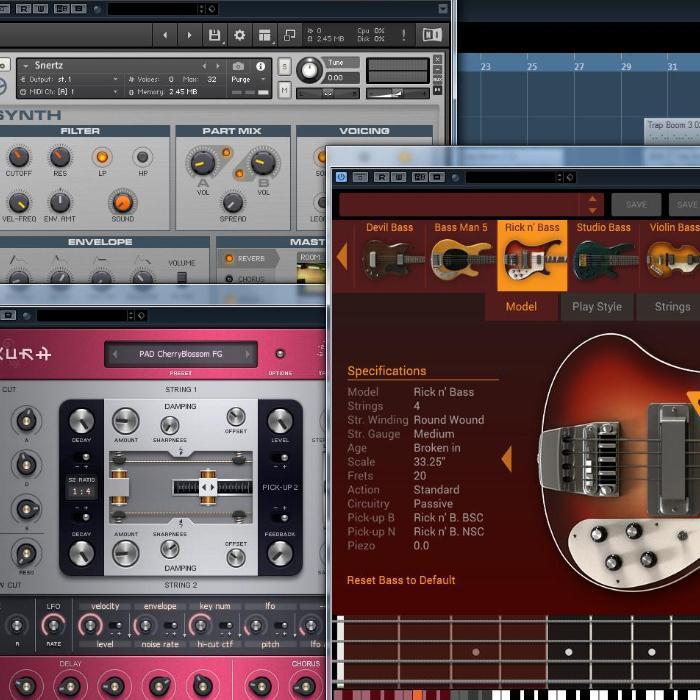Adjust the Kontakt Tune knob
Image resolution: width=700 pixels, height=700 pixels.
[309, 70]
